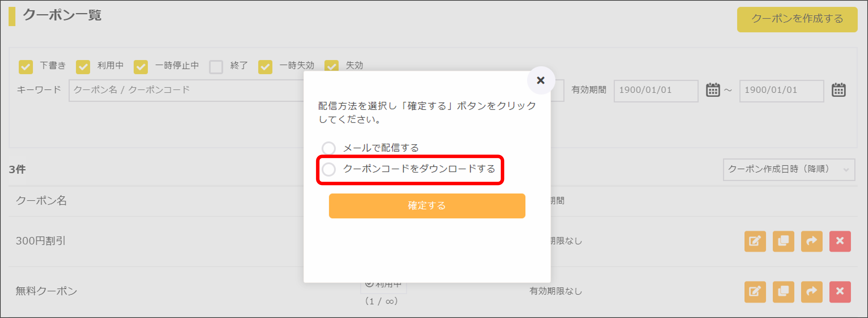The width and height of the screenshot is (868, 318).
Task: Click the クーポン名 column header
Action: [x=41, y=201]
